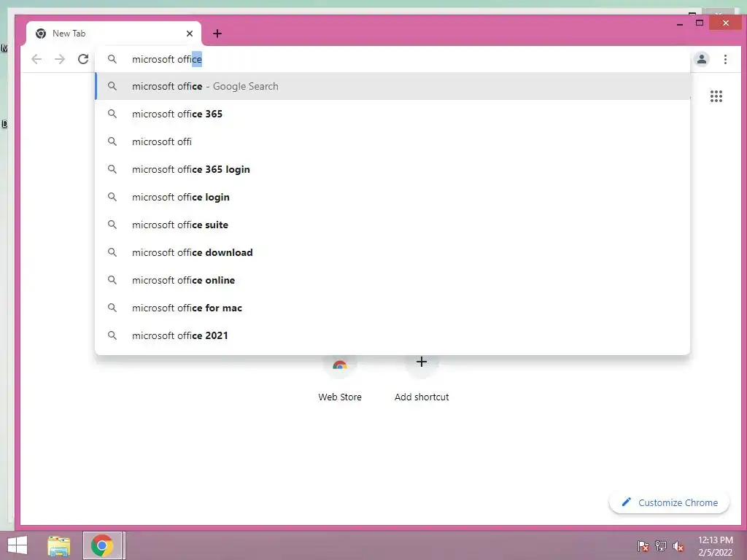Select the New Tab tab

pos(115,34)
